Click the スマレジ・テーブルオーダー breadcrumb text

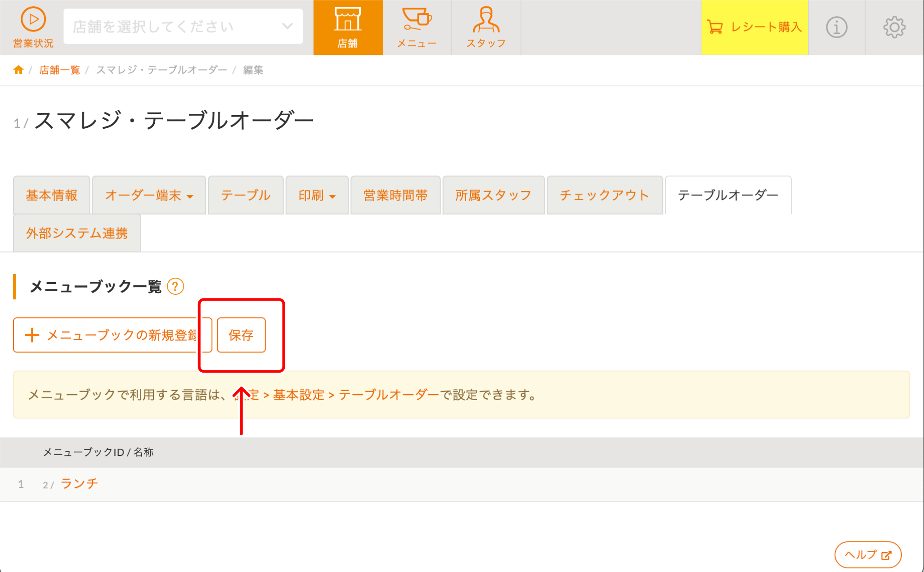pyautogui.click(x=161, y=70)
